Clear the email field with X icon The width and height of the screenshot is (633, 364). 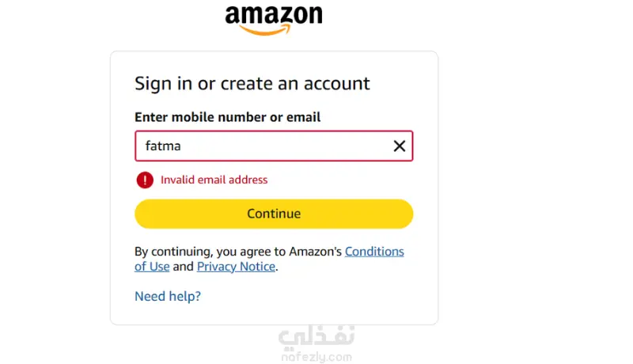(400, 146)
